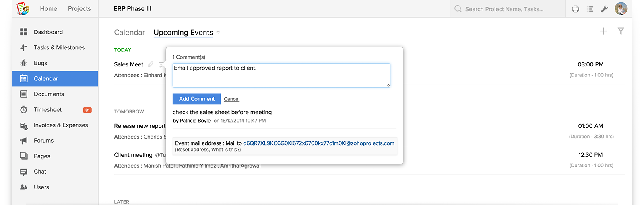The width and height of the screenshot is (644, 205).
Task: Focus the Search Project Name field
Action: (507, 9)
